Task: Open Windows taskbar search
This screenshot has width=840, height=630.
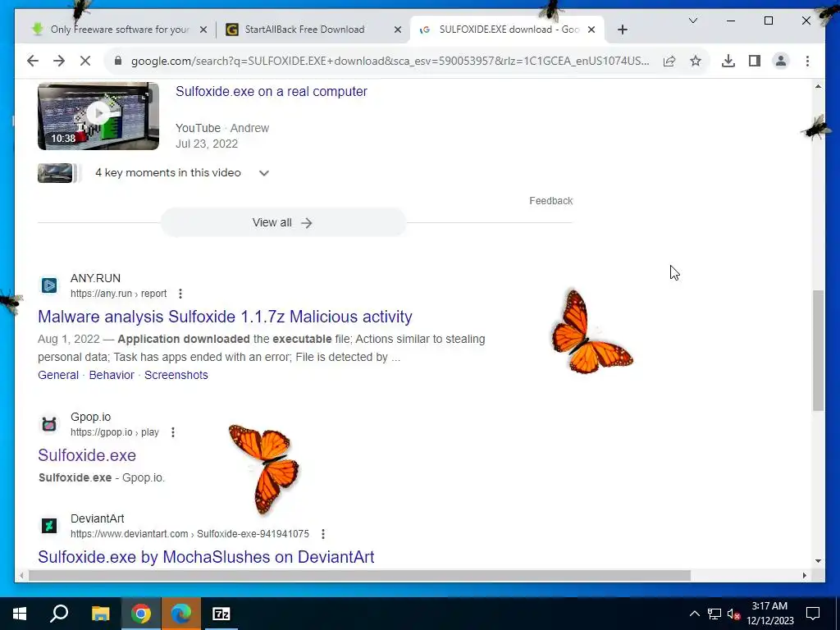Action: coord(59,614)
